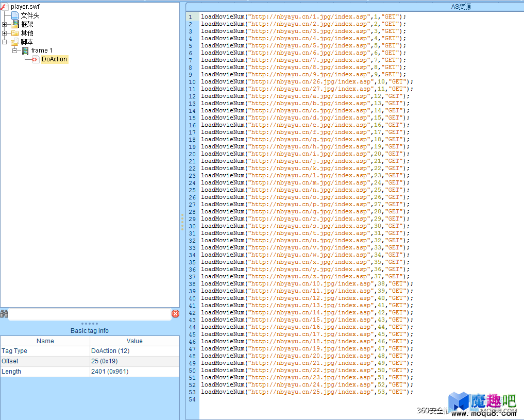Select the 文件头 tree item
Viewport: 524px width, 420px height.
30,15
